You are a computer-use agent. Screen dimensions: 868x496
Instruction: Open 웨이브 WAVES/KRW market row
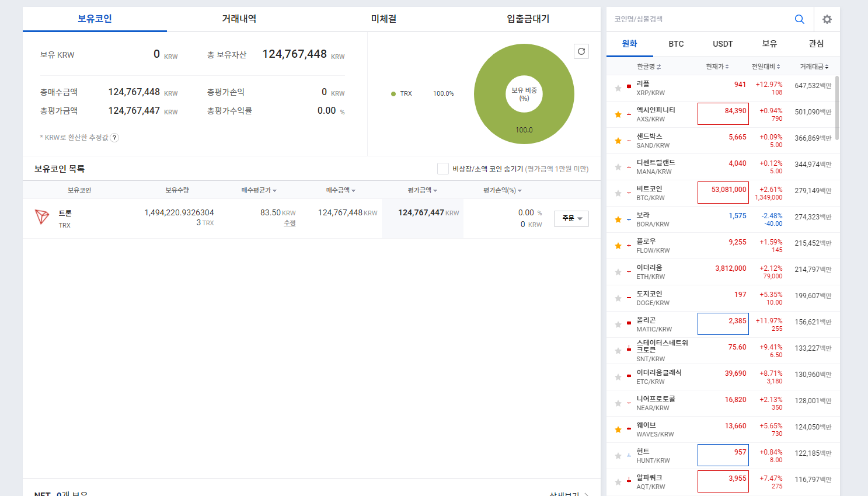tap(721, 429)
